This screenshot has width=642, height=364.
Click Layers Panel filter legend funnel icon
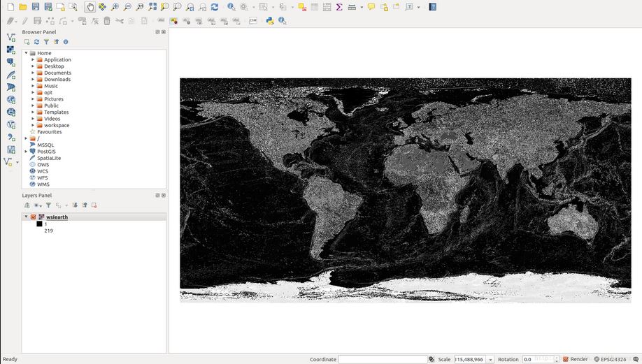tap(48, 205)
